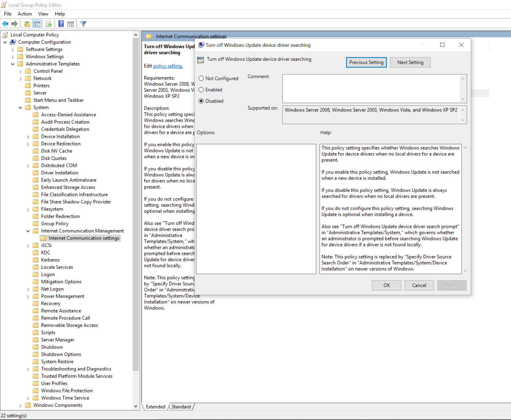Click the empty Options pane

[256, 209]
